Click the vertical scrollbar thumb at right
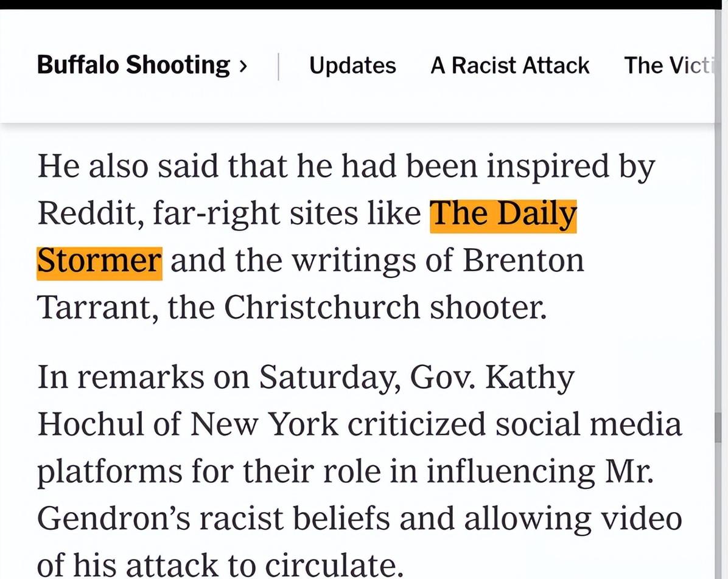 (x=718, y=427)
